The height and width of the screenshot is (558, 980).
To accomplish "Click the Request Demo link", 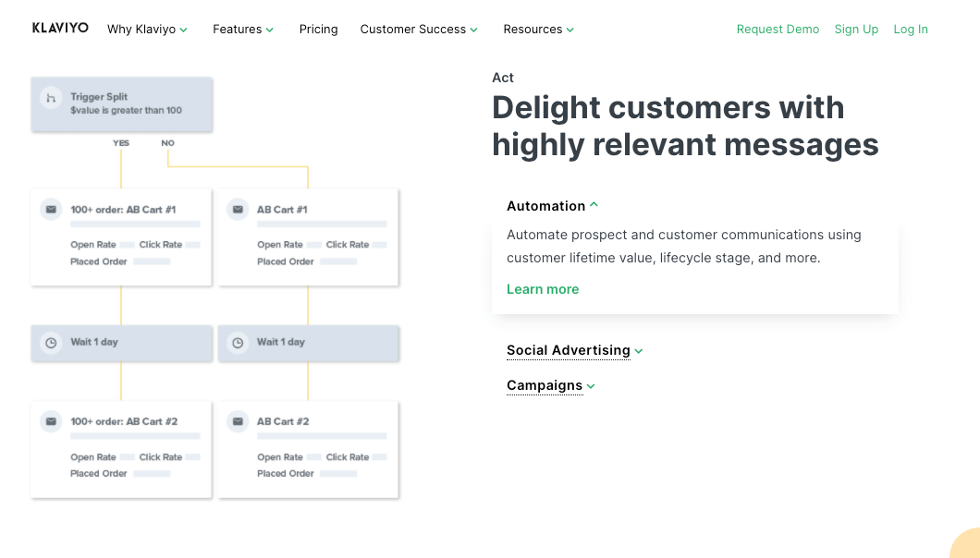I will [x=778, y=30].
